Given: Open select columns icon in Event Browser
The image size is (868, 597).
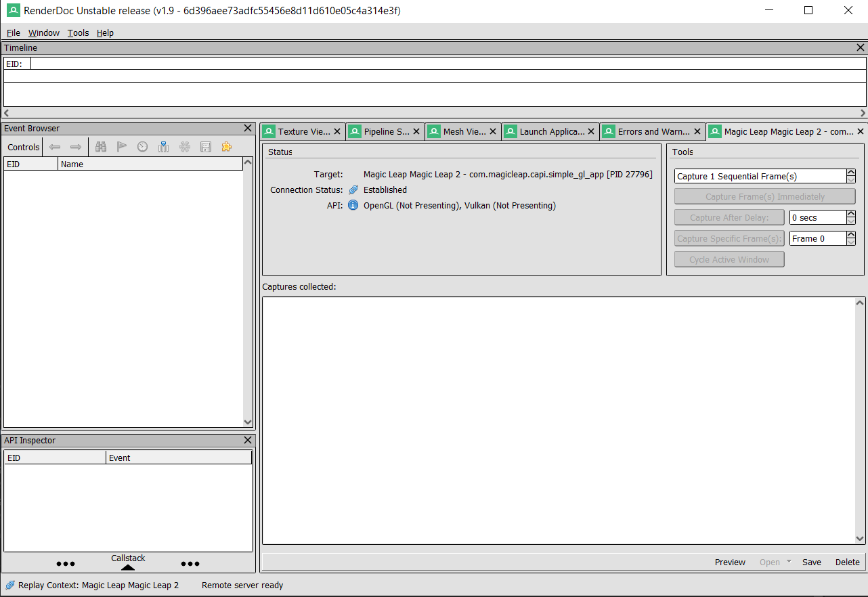Looking at the screenshot, I should (x=163, y=147).
